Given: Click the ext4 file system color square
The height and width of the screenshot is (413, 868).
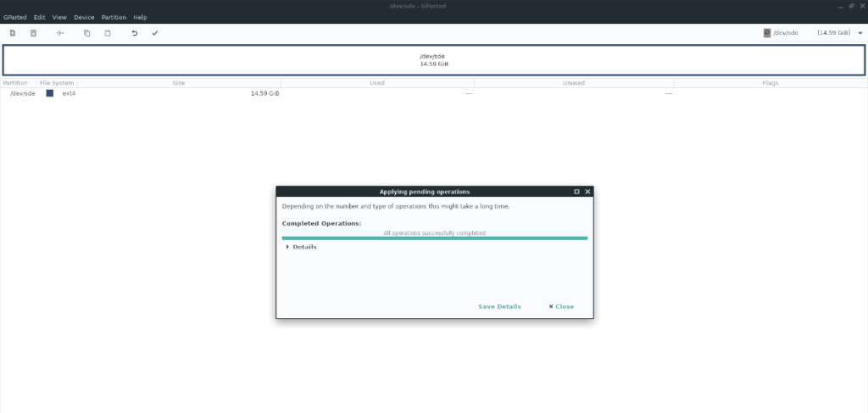Looking at the screenshot, I should [50, 93].
